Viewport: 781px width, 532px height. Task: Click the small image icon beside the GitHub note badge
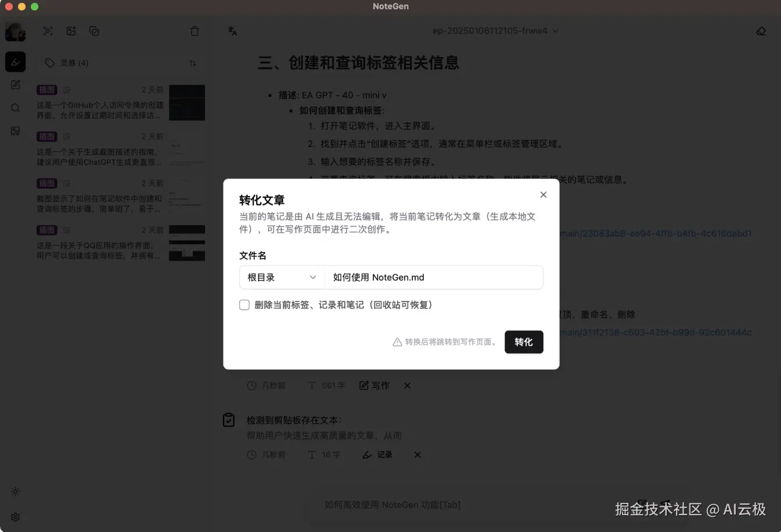pos(66,90)
